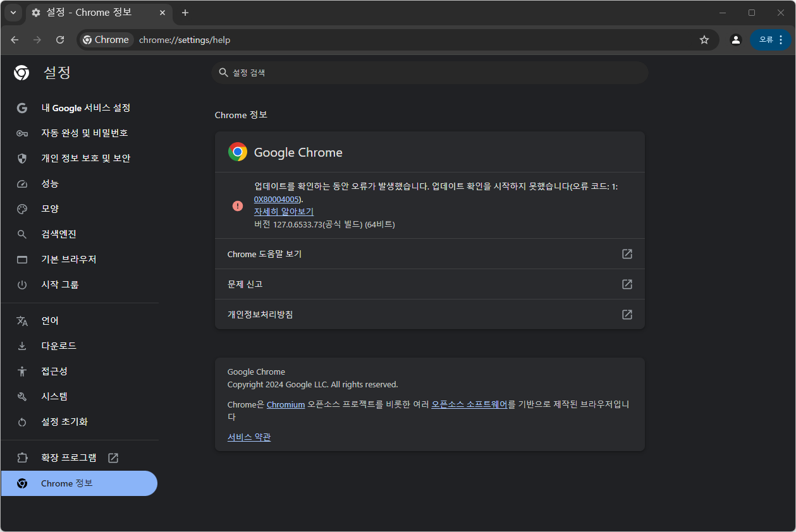Viewport: 796px width, 532px height.
Task: Open the 오류 Chrome menu button
Action: [x=771, y=40]
